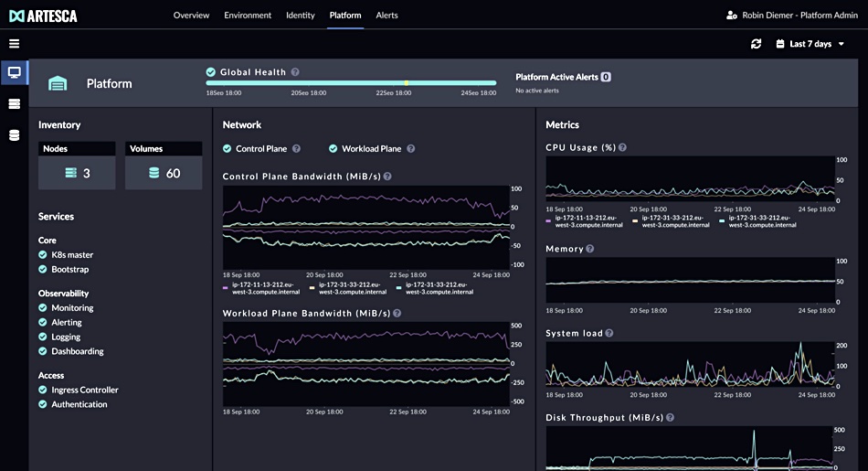Click the Platform Active Alerts count badge
The width and height of the screenshot is (868, 471).
pyautogui.click(x=606, y=77)
